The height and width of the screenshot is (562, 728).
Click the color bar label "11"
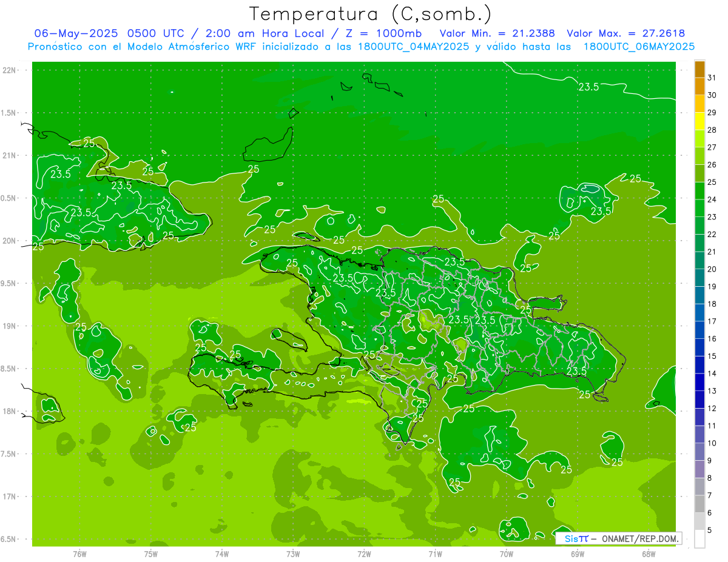(x=712, y=426)
